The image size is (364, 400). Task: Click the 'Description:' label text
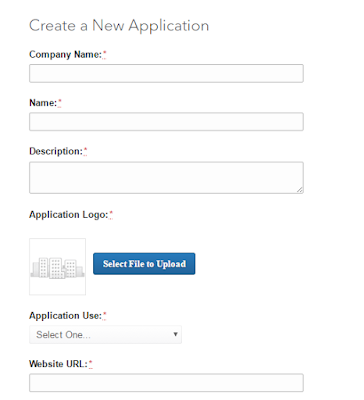point(56,151)
